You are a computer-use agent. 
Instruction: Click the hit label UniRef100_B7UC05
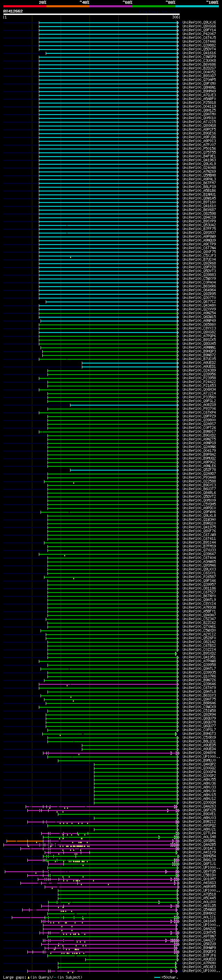pos(199,359)
